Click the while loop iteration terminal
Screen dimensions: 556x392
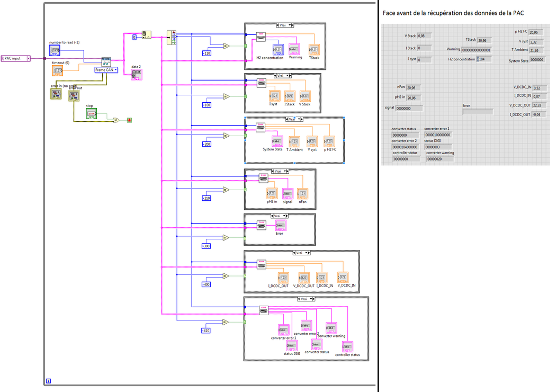click(x=49, y=380)
